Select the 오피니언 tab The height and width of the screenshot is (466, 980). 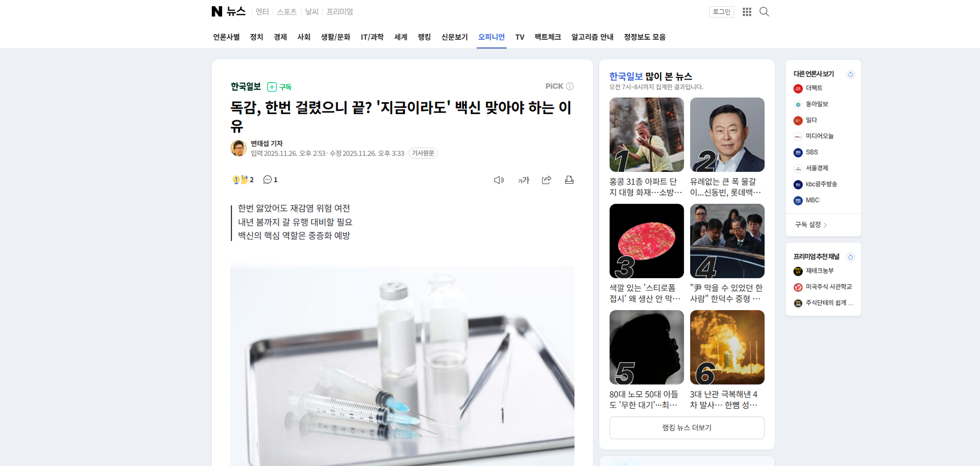[x=491, y=37]
